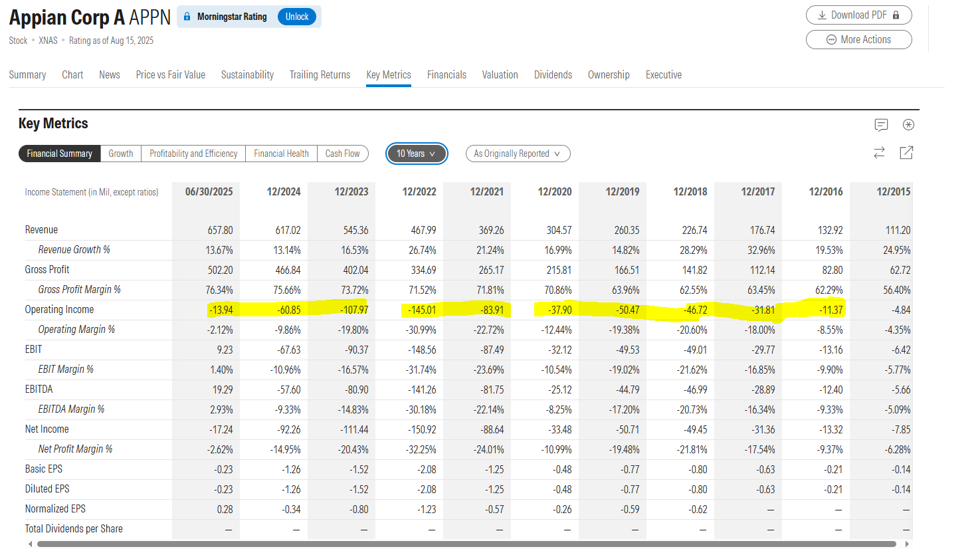This screenshot has width=980, height=553.
Task: Open the Summary tab
Action: click(27, 74)
